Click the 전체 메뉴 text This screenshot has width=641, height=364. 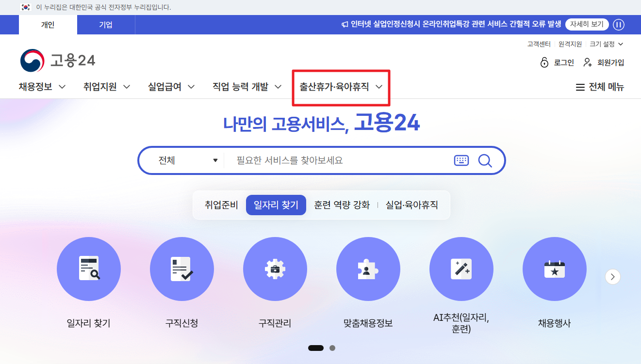pos(607,87)
